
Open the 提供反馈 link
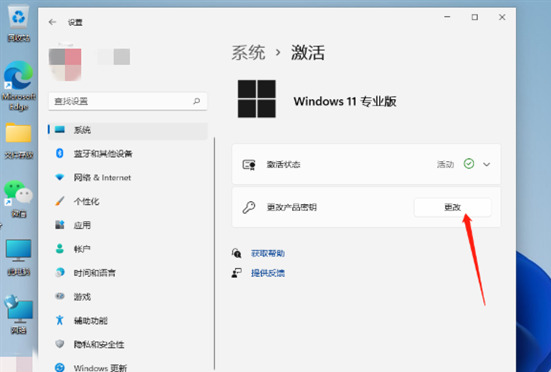click(268, 273)
